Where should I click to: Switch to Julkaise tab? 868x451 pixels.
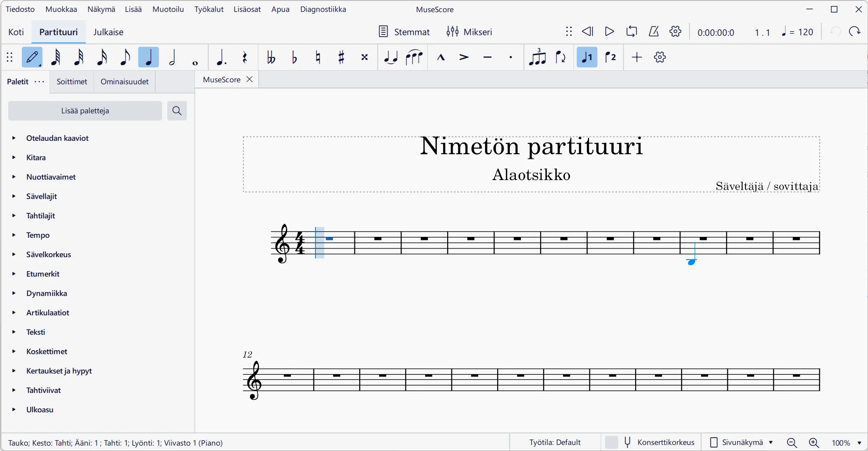[x=108, y=32]
